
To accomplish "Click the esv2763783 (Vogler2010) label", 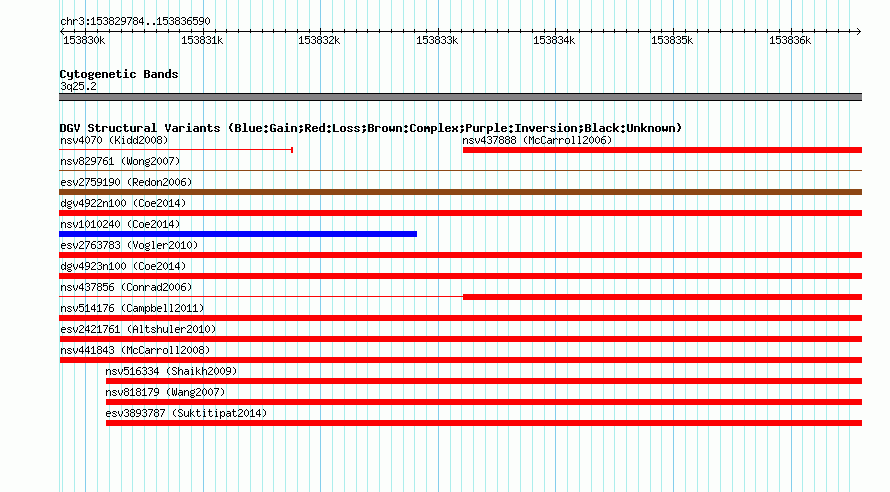I will pyautogui.click(x=129, y=245).
